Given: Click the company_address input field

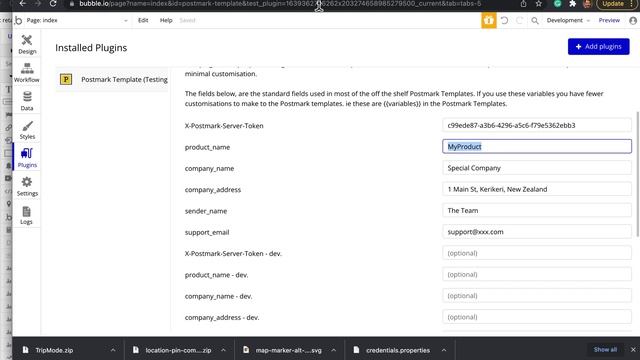Looking at the screenshot, I should 537,189.
